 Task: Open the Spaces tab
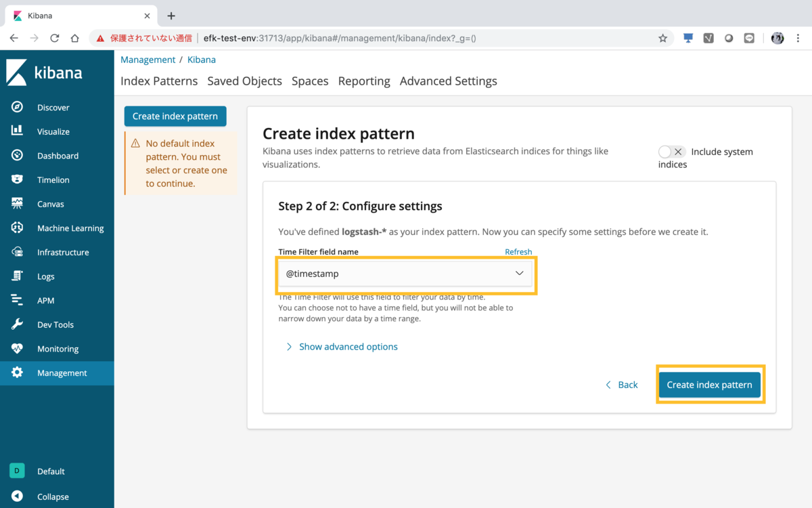tap(310, 81)
